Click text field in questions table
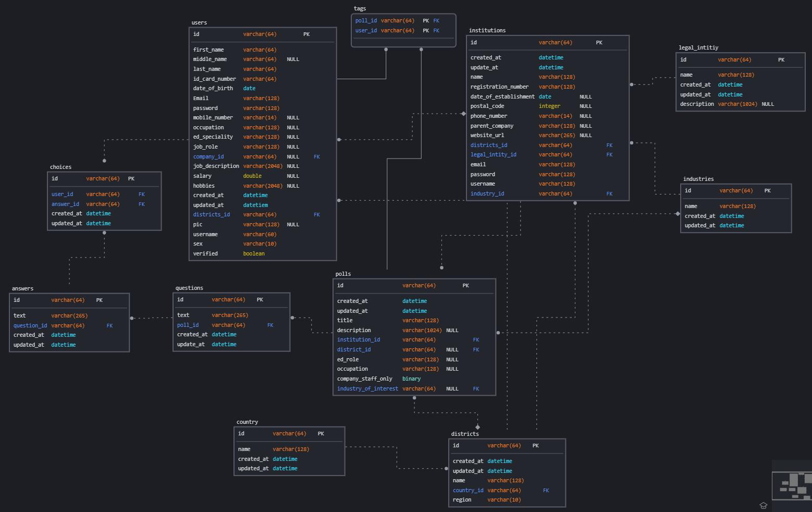The image size is (812, 512). 231,315
